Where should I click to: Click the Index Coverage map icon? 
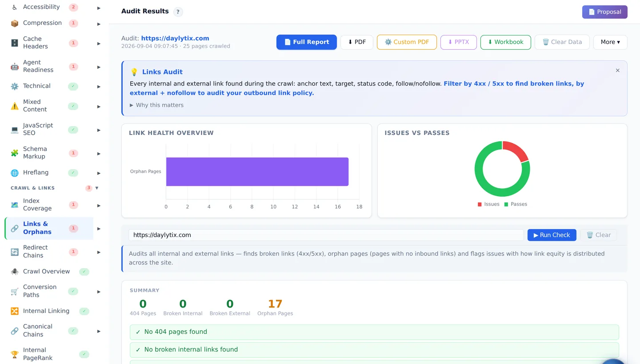(x=15, y=205)
